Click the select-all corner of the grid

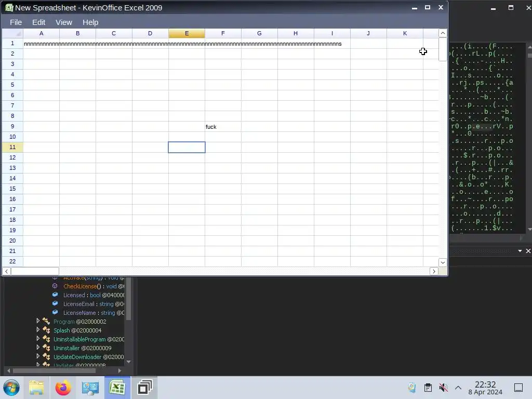coord(12,33)
